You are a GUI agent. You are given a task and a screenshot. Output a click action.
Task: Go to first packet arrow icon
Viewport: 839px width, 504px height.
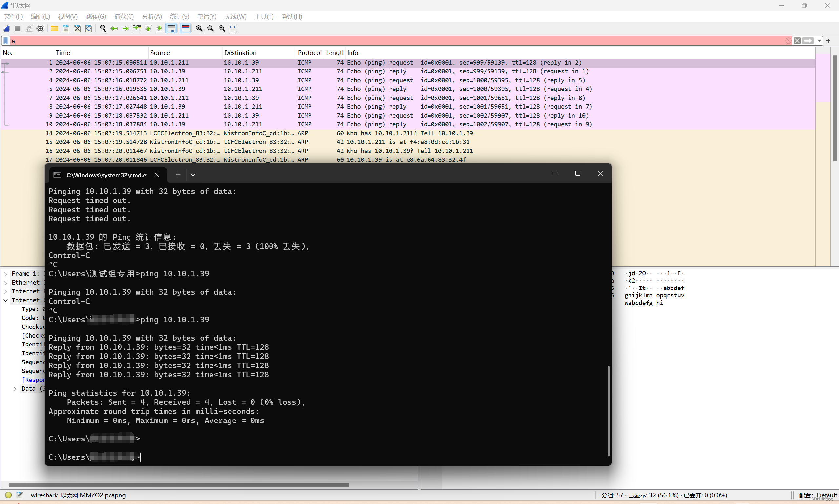[x=148, y=28]
